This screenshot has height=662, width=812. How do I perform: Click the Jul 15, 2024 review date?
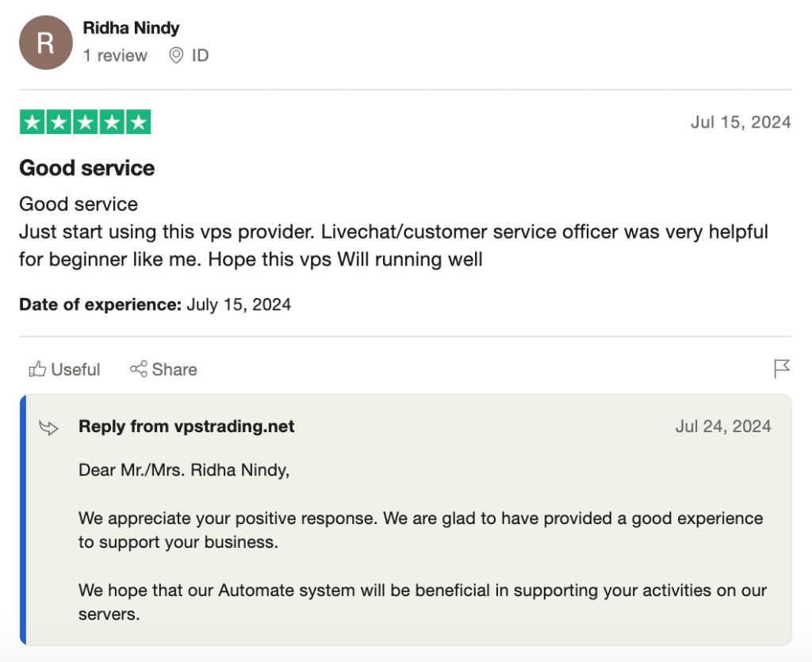(x=741, y=122)
